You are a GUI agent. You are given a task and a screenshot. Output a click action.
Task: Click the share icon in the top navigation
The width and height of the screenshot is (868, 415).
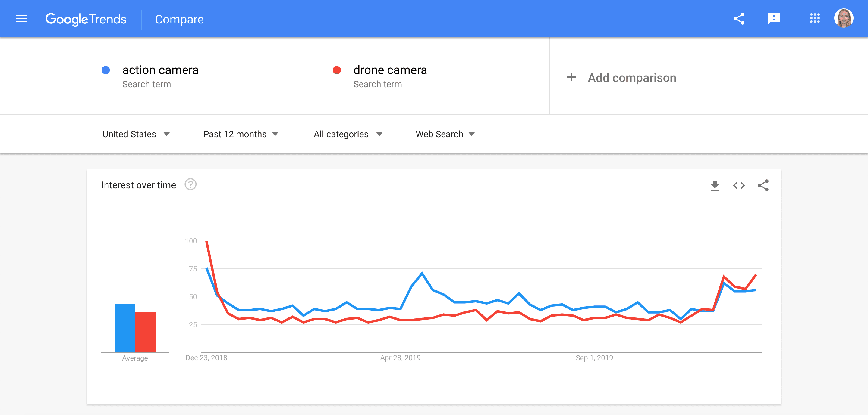[739, 19]
